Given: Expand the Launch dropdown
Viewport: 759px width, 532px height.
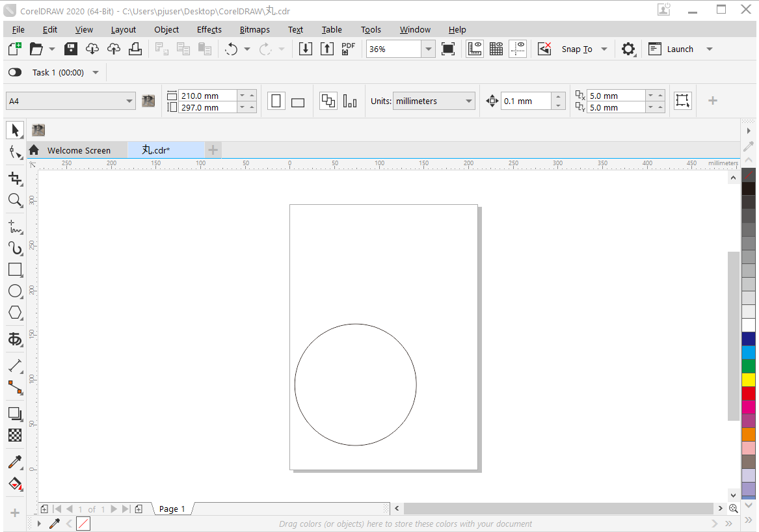Looking at the screenshot, I should [x=710, y=49].
